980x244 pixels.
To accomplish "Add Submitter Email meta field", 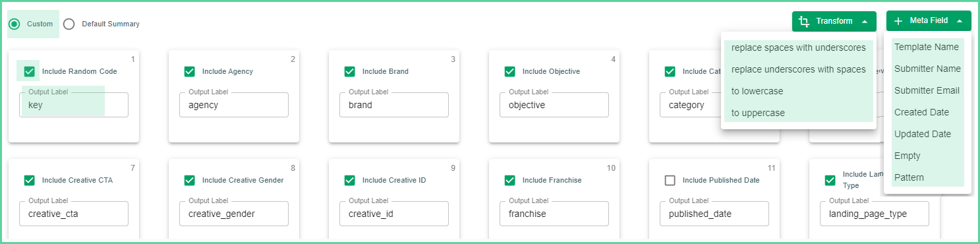I will 927,90.
